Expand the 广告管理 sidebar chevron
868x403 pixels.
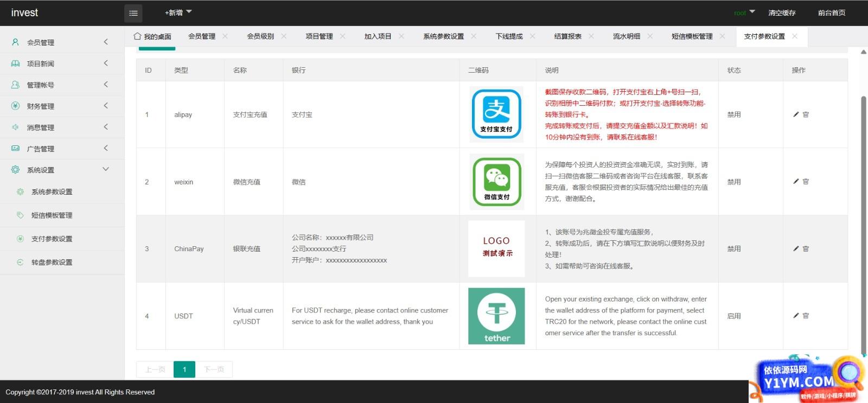coord(106,148)
